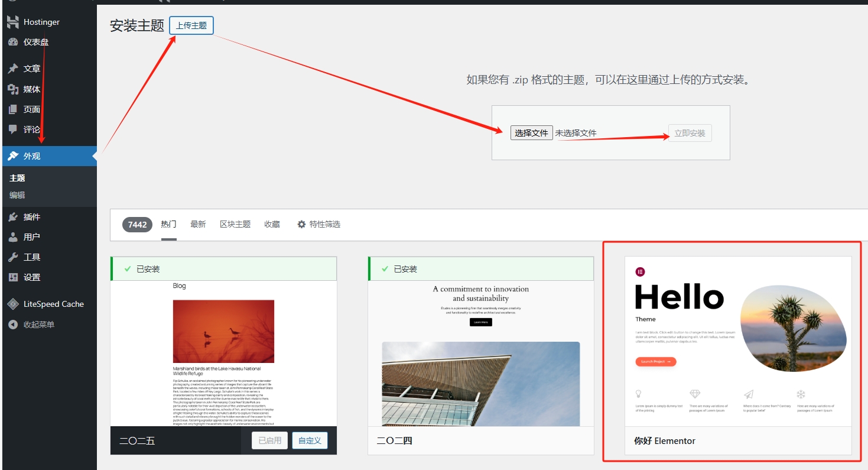Click the 立即安装 button
This screenshot has height=470, width=868.
(690, 133)
